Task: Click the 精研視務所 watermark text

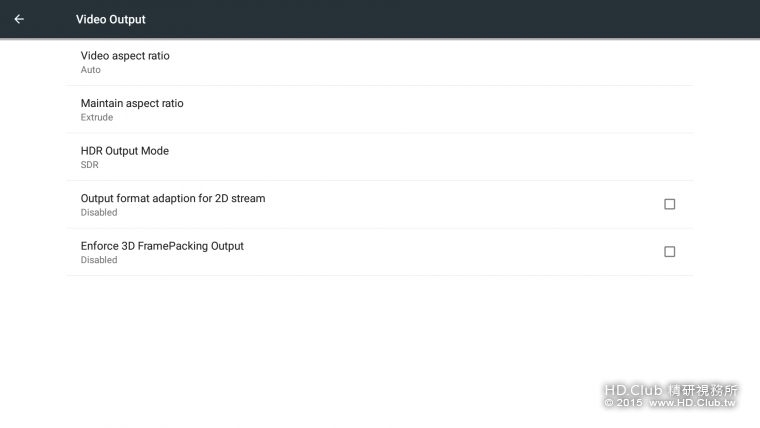Action: (x=705, y=389)
